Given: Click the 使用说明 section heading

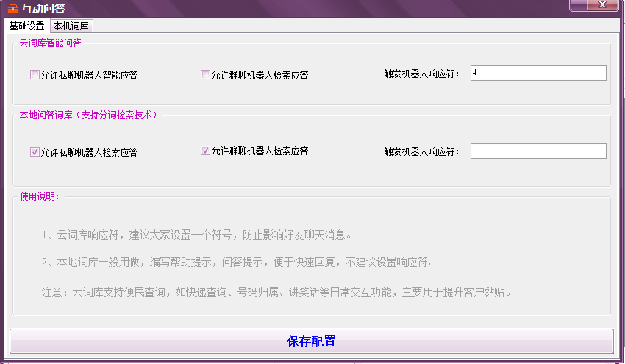Looking at the screenshot, I should (x=40, y=196).
